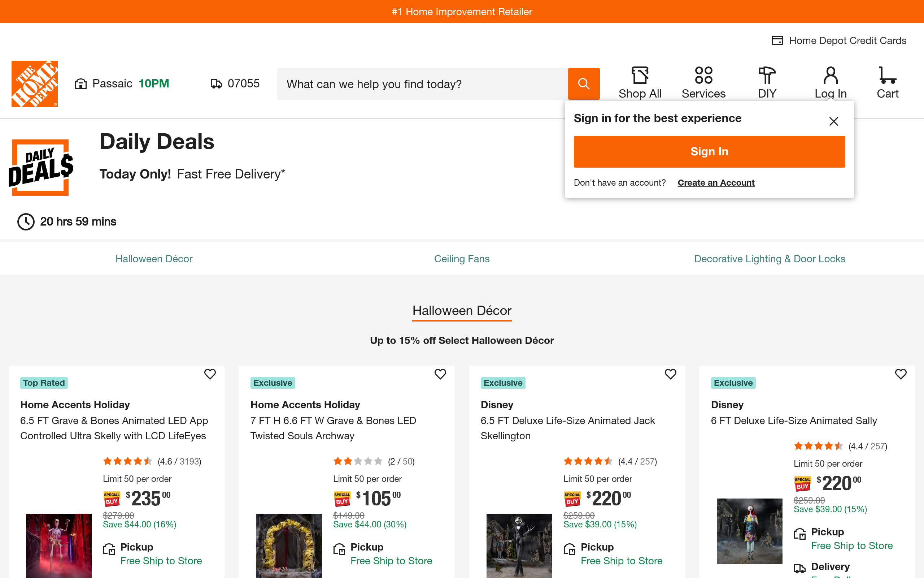Click Exclusive badge on Twisted Souls Archway

(273, 383)
